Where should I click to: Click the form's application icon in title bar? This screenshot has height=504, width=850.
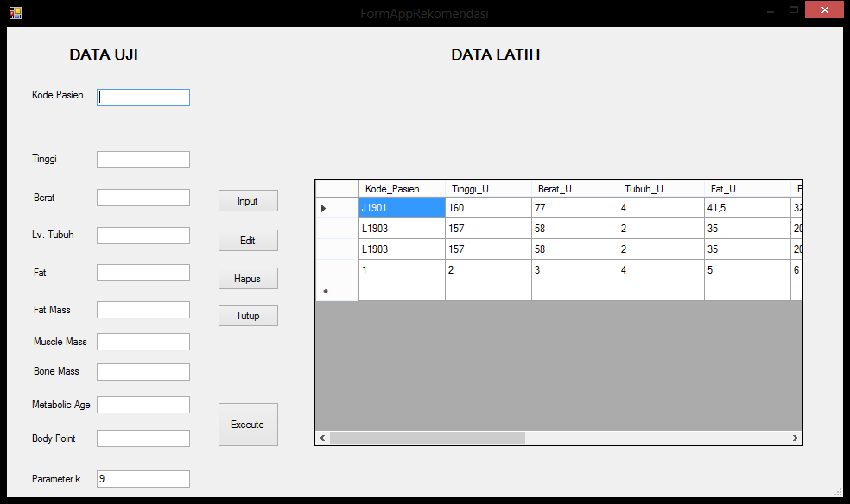click(15, 13)
